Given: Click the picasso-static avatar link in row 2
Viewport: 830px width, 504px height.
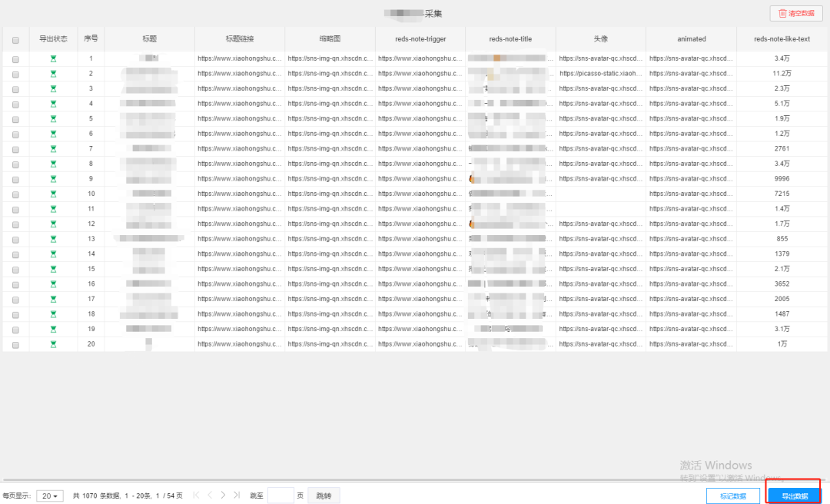Looking at the screenshot, I should click(x=601, y=74).
